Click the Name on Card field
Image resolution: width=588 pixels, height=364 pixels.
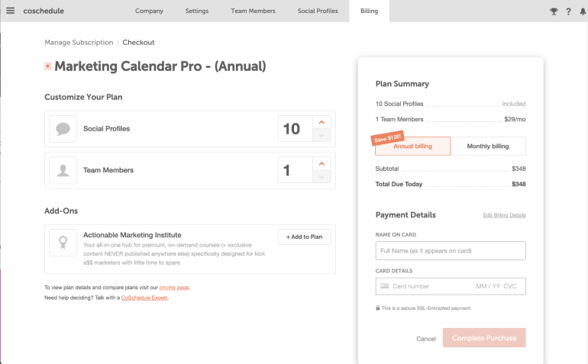[451, 250]
